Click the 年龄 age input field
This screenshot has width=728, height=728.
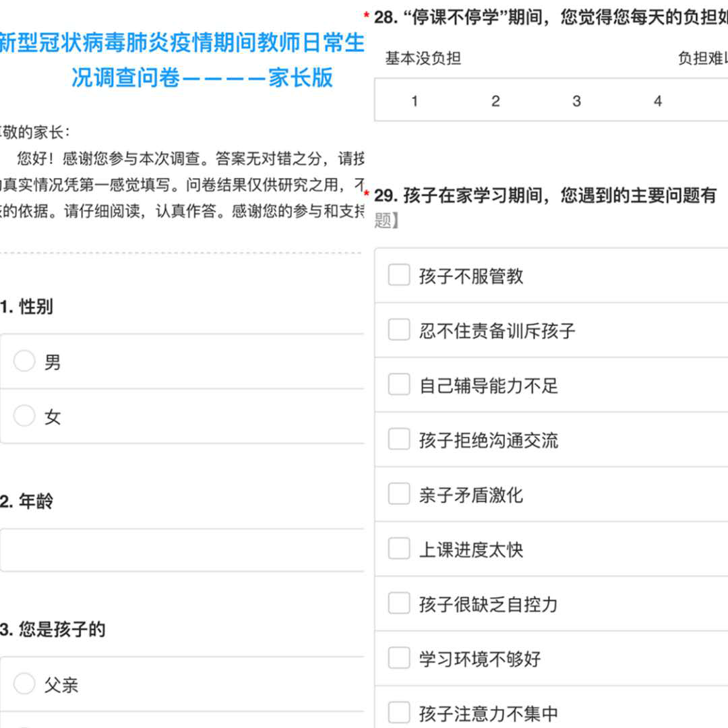click(x=182, y=550)
